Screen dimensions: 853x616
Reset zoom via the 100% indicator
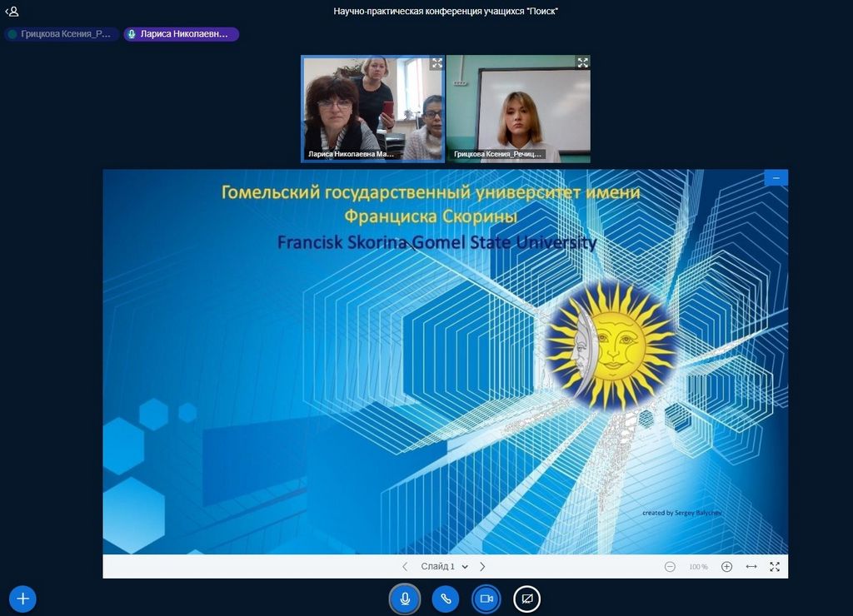[698, 567]
